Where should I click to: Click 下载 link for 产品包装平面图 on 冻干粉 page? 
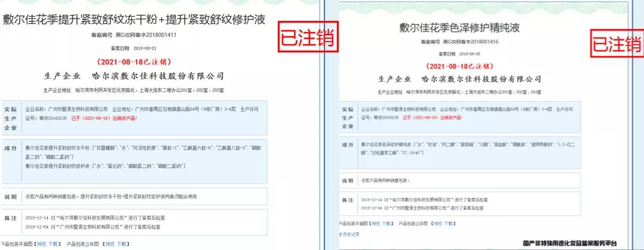pos(53,244)
